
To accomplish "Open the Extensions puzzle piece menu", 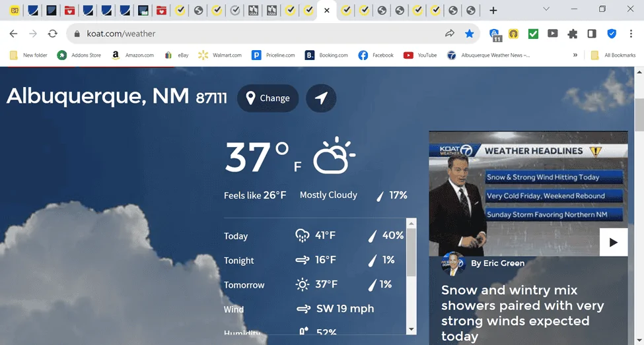I will (572, 34).
